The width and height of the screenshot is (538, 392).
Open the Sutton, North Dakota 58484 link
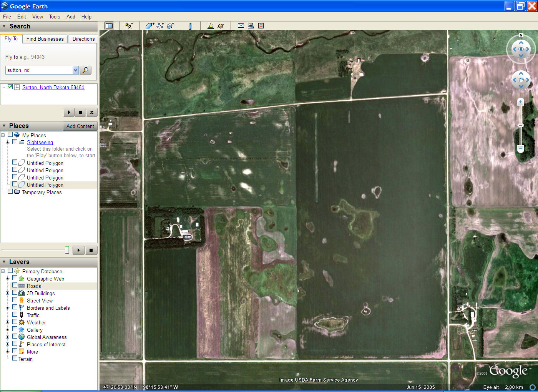pos(53,87)
